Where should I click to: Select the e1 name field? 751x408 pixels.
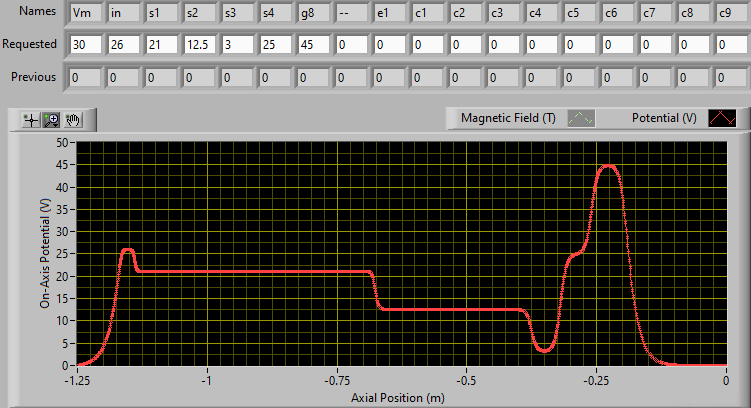(390, 13)
